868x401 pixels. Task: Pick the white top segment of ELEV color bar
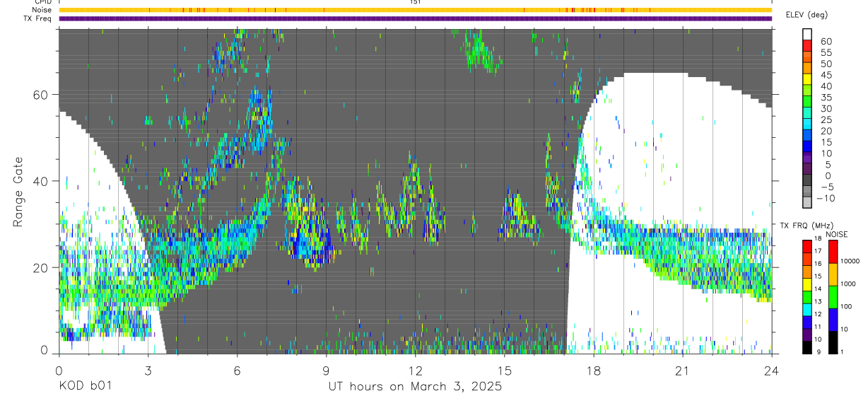pos(807,35)
